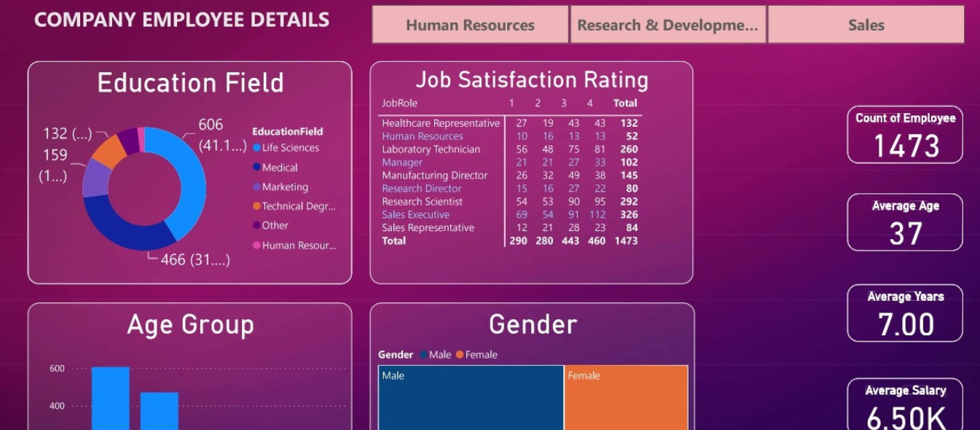The width and height of the screenshot is (980, 430).
Task: Click the tallest bar in Age Group chart
Action: [110, 399]
